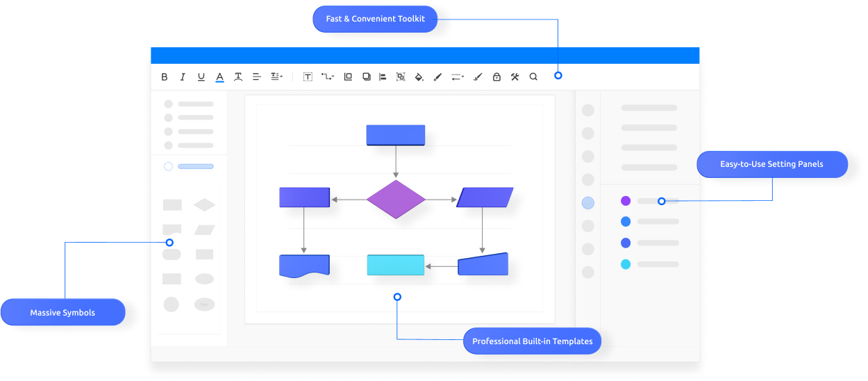
Task: Open the Connector style dropdown
Action: (x=328, y=77)
